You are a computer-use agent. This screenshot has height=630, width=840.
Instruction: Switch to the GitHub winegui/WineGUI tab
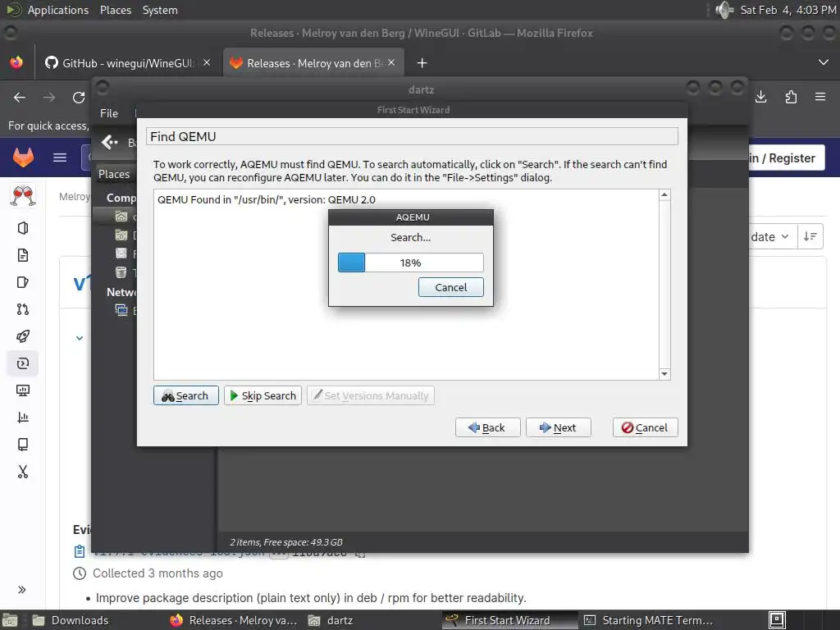click(127, 63)
